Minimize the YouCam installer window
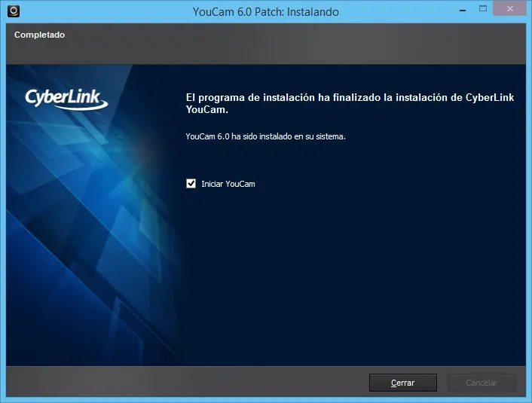 coord(463,11)
